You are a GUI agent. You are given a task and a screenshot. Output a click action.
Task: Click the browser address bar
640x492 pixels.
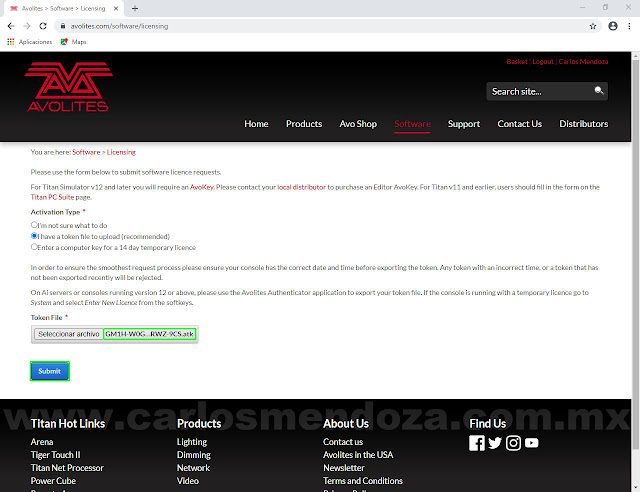tap(327, 26)
